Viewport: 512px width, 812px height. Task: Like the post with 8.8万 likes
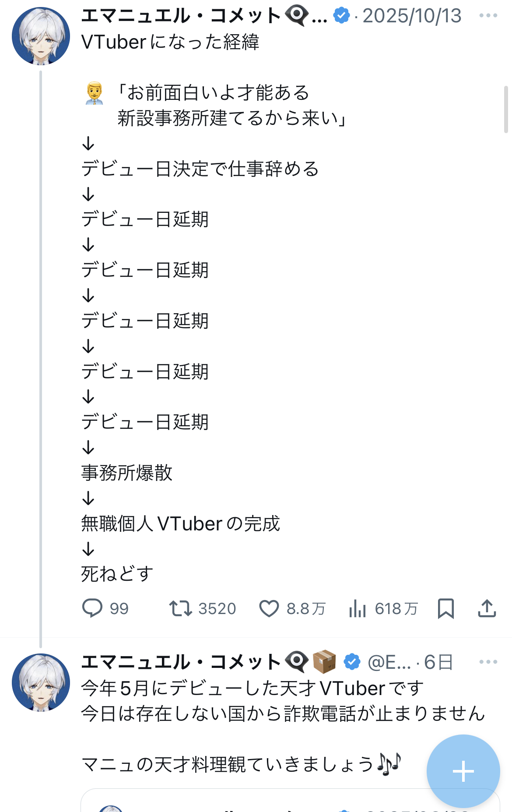269,608
